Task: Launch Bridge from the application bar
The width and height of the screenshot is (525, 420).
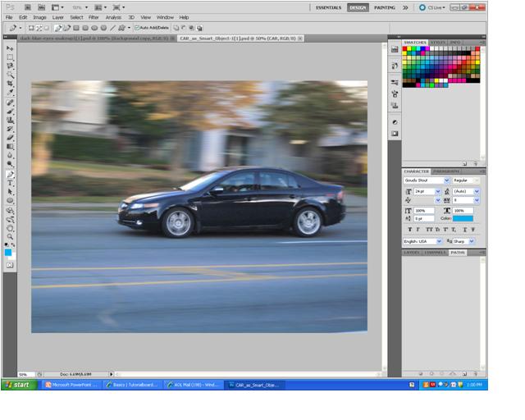Action: 28,7
